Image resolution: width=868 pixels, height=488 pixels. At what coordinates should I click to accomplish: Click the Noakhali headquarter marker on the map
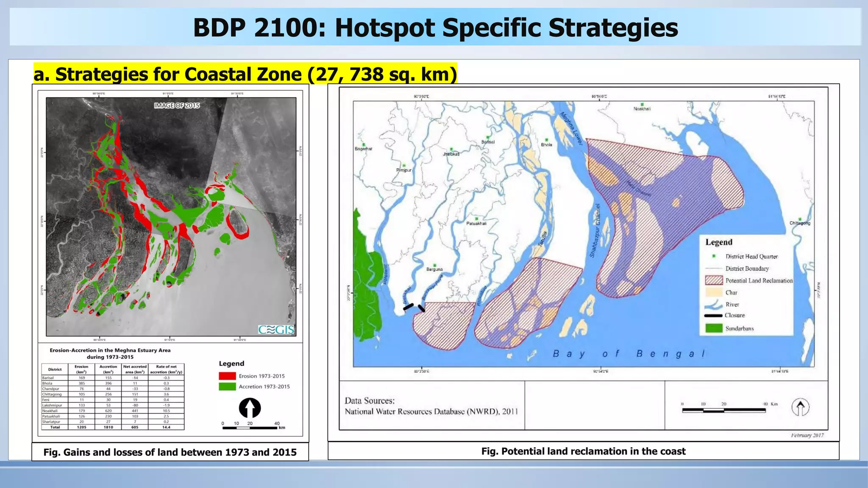[643, 104]
